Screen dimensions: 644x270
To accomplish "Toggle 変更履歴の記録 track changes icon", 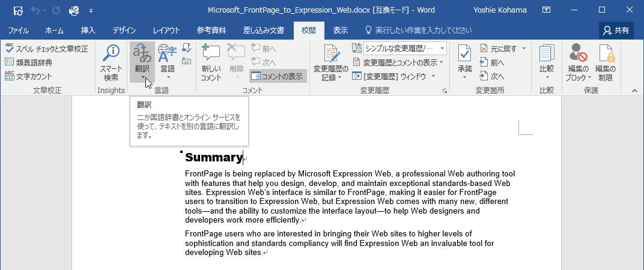I will (331, 54).
